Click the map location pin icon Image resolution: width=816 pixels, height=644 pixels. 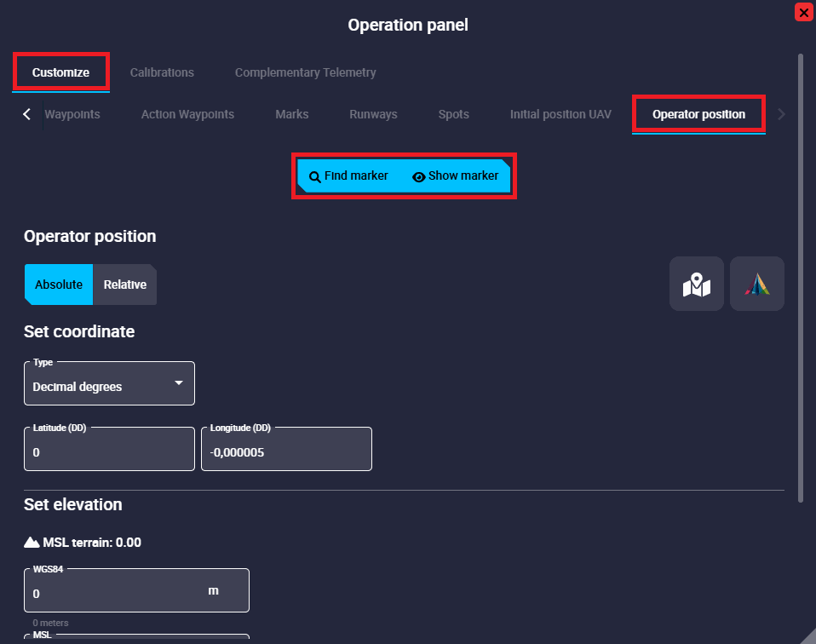pos(696,284)
